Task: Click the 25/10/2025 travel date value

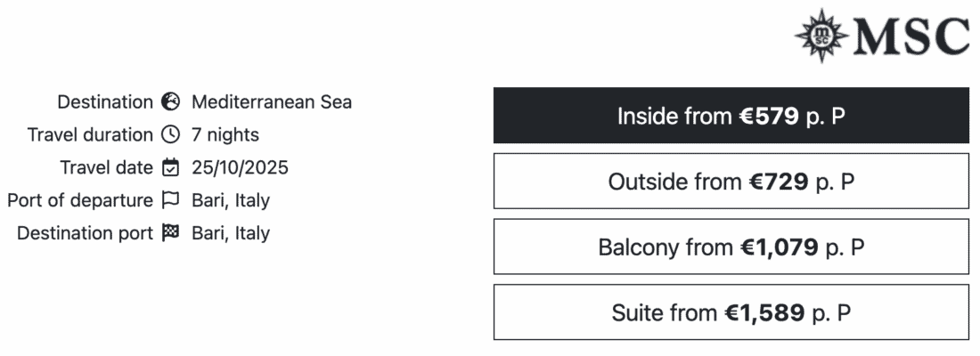Action: [240, 168]
